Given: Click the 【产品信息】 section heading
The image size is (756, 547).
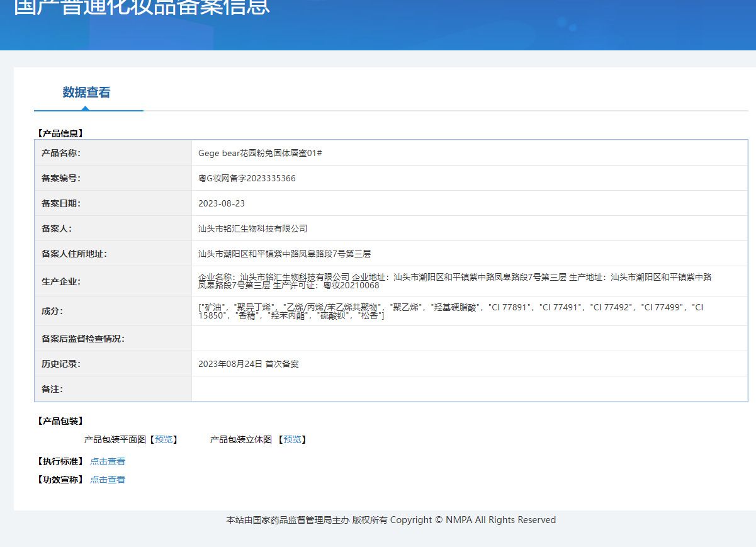Looking at the screenshot, I should pyautogui.click(x=60, y=133).
